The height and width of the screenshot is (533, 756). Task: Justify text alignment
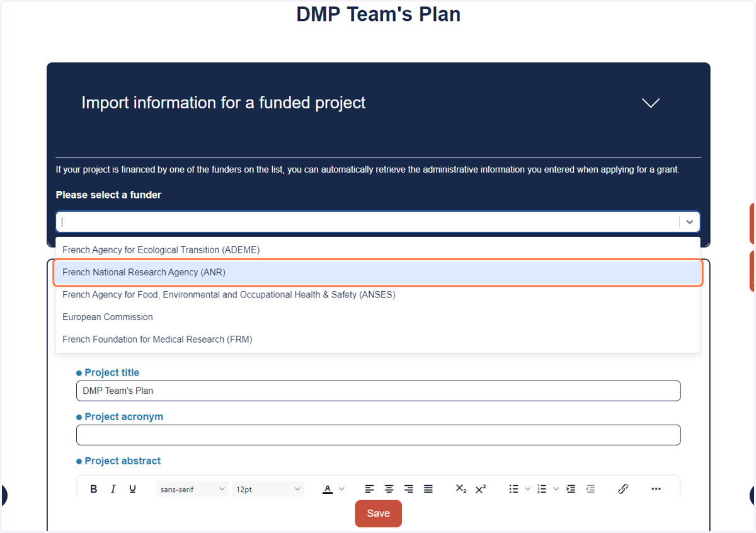pyautogui.click(x=428, y=489)
